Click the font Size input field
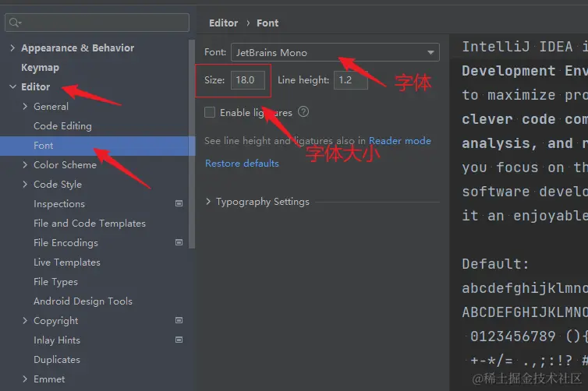The height and width of the screenshot is (391, 588). tap(248, 80)
